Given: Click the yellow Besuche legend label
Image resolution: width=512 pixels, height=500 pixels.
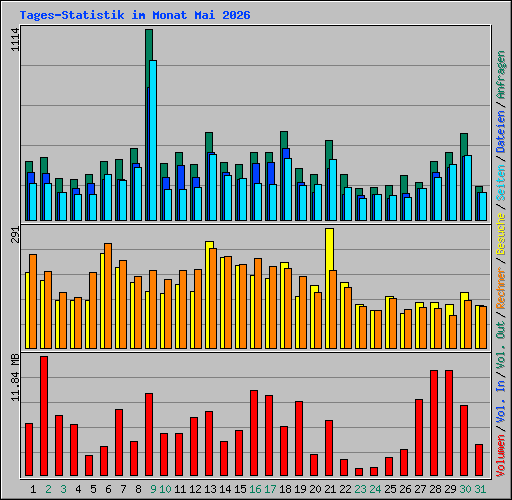Looking at the screenshot, I should tap(500, 234).
